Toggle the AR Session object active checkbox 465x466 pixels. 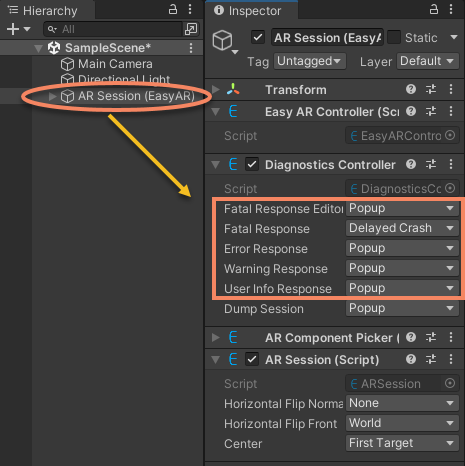258,37
